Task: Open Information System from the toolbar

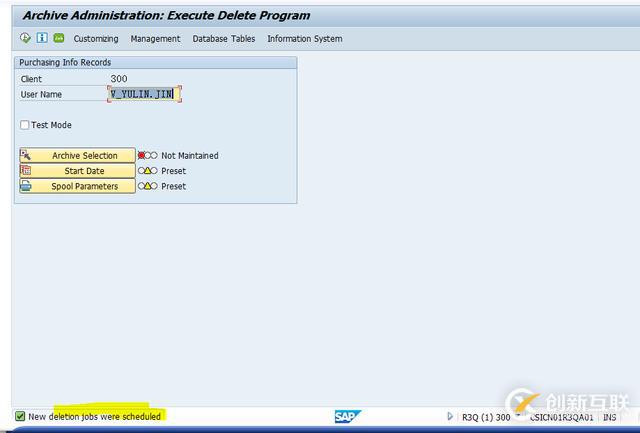Action: (x=304, y=39)
